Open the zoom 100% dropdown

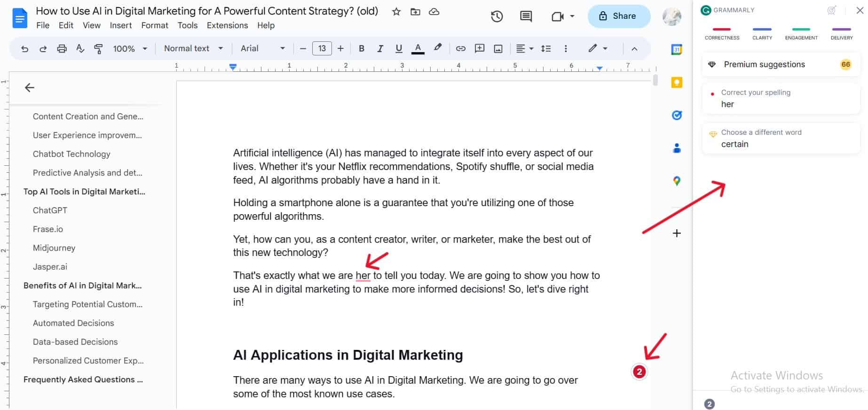[x=130, y=48]
